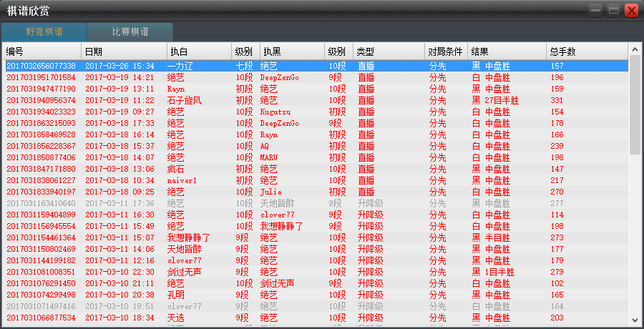Close the 棋谱欣赏 window
This screenshot has width=644, height=329.
pos(631,10)
